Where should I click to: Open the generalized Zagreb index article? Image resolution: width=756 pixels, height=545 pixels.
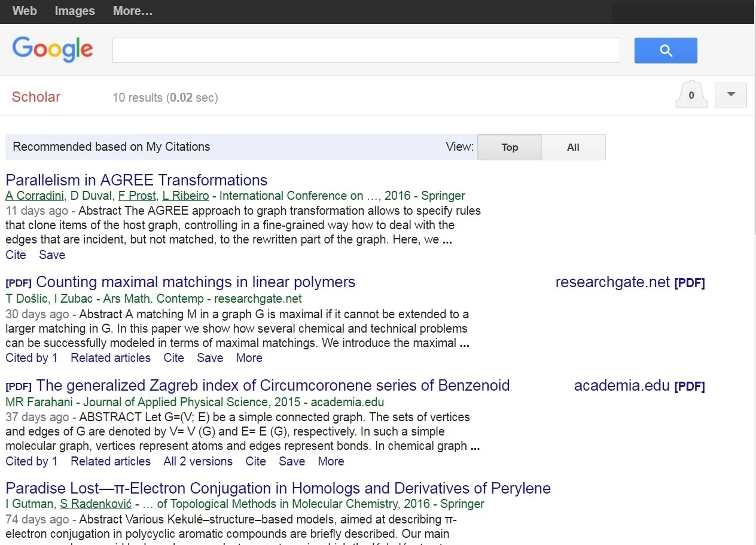point(273,385)
